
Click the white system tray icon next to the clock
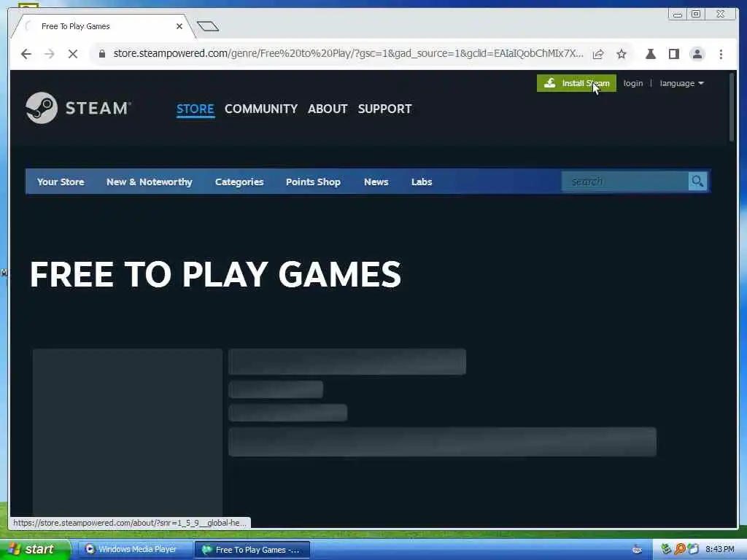(x=693, y=549)
